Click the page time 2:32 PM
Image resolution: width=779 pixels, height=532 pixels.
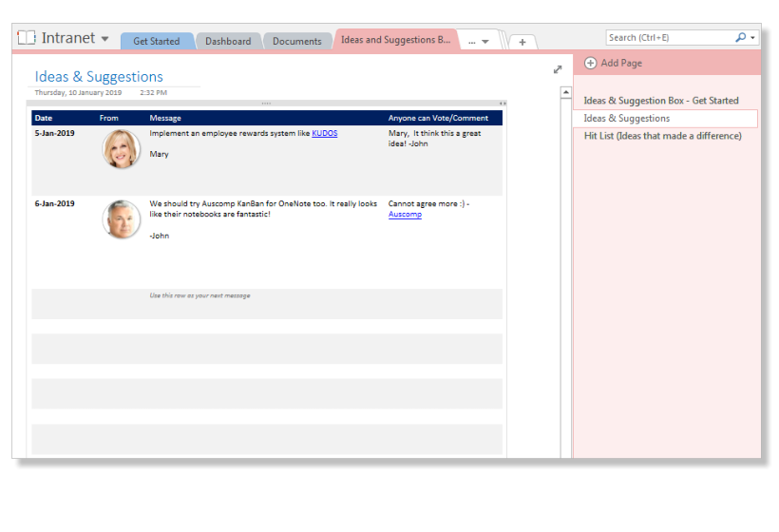154,92
